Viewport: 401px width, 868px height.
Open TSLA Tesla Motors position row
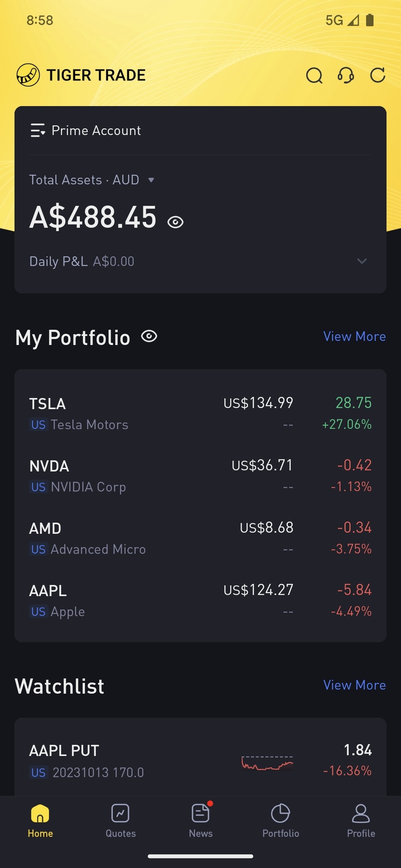coord(200,413)
